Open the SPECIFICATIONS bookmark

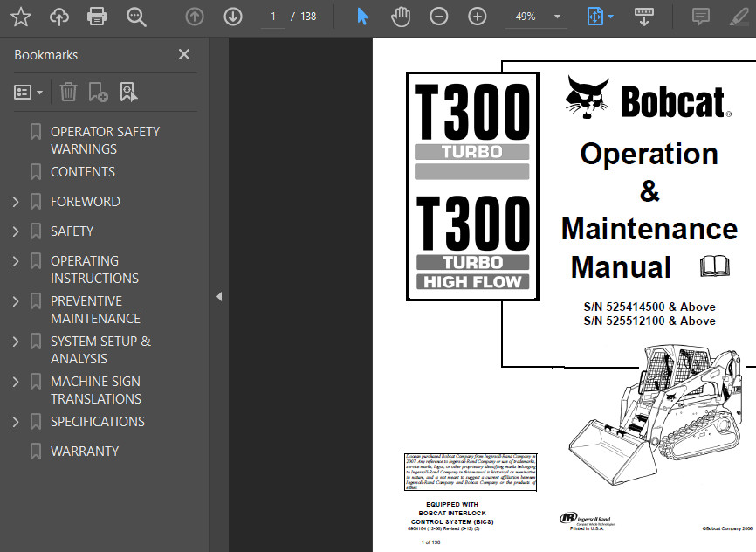[x=98, y=422]
